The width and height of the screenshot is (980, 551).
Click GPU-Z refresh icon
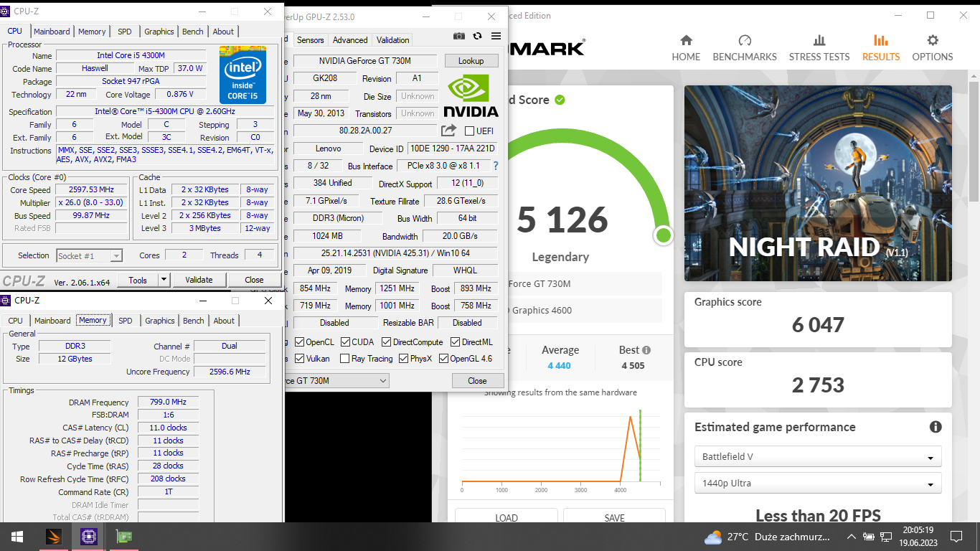tap(478, 36)
